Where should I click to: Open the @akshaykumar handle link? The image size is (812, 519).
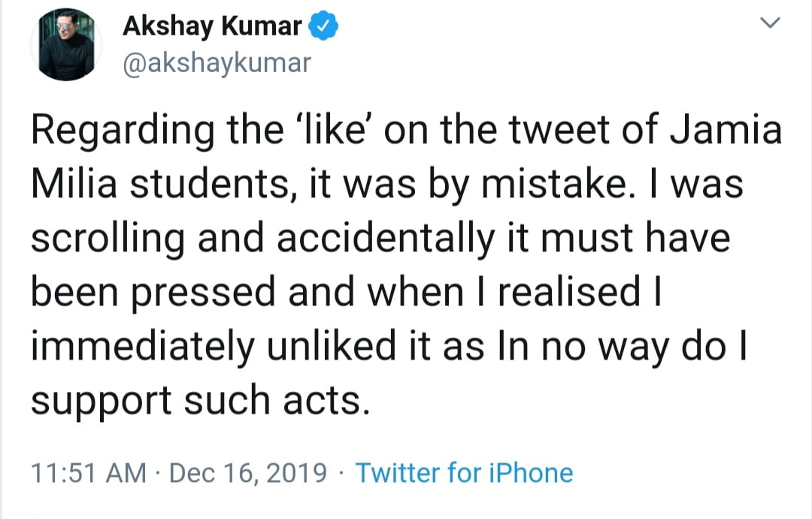[x=217, y=63]
